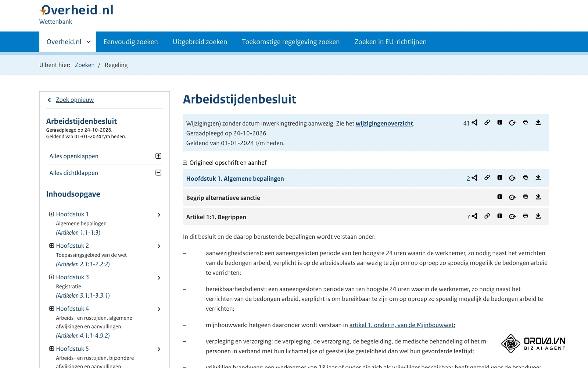Open Toekomstige regelgeving zoeken
This screenshot has width=588, height=368.
291,42
